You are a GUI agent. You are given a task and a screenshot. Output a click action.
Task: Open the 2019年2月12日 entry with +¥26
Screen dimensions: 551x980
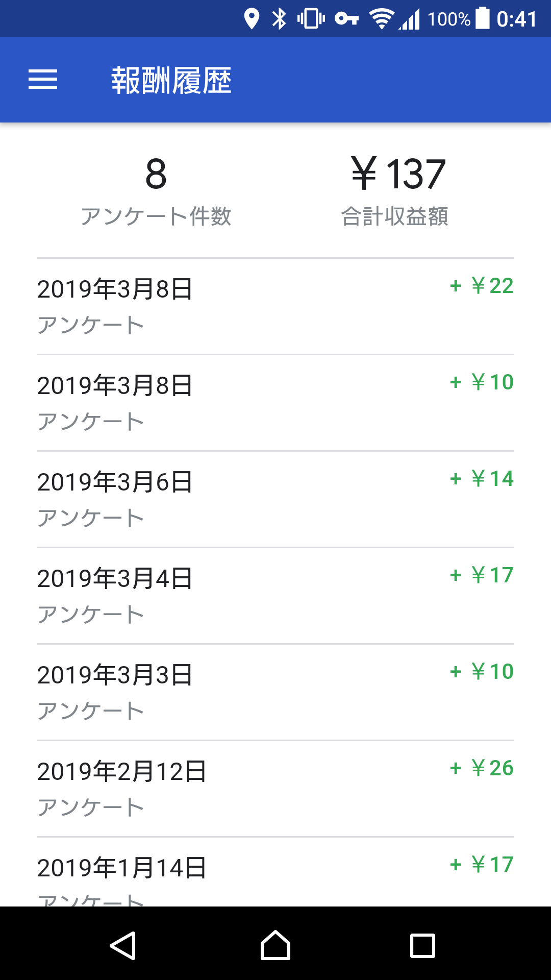[275, 789]
